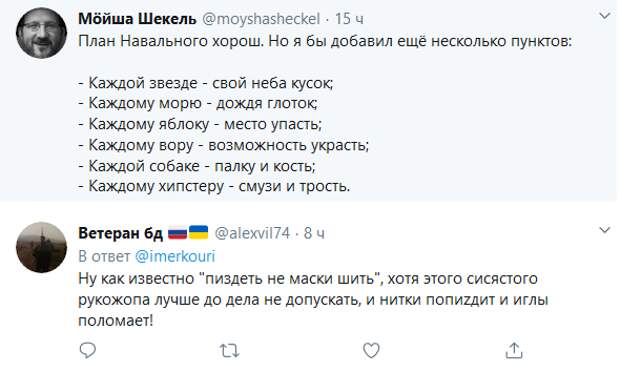The height and width of the screenshot is (372, 620).
Task: Open the 15 ч timestamp permalink
Action: click(x=349, y=19)
